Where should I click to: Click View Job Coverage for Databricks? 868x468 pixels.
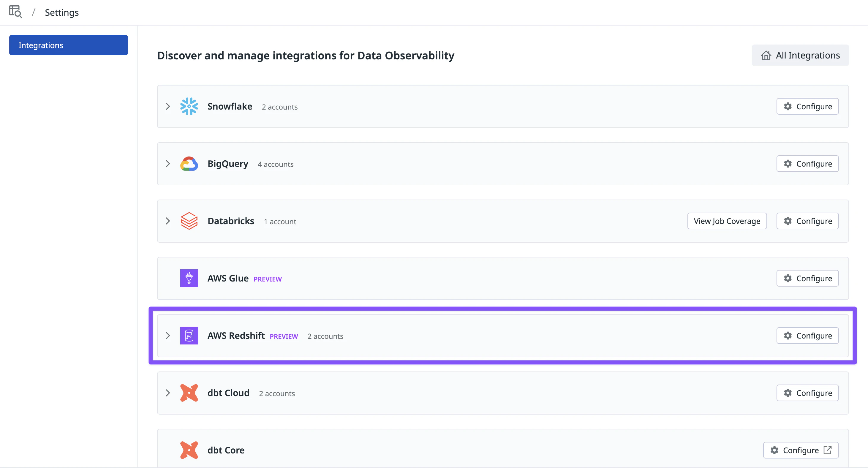click(727, 221)
